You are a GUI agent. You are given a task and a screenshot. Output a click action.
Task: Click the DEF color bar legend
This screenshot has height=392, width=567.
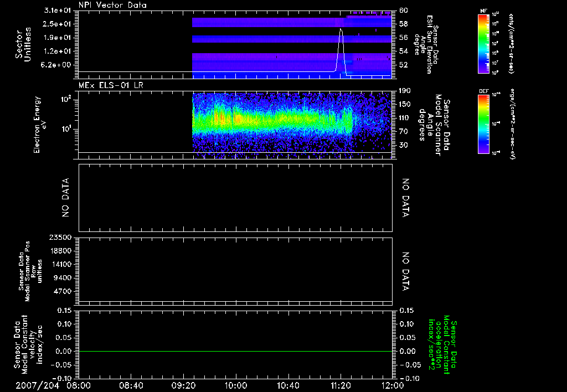point(484,125)
